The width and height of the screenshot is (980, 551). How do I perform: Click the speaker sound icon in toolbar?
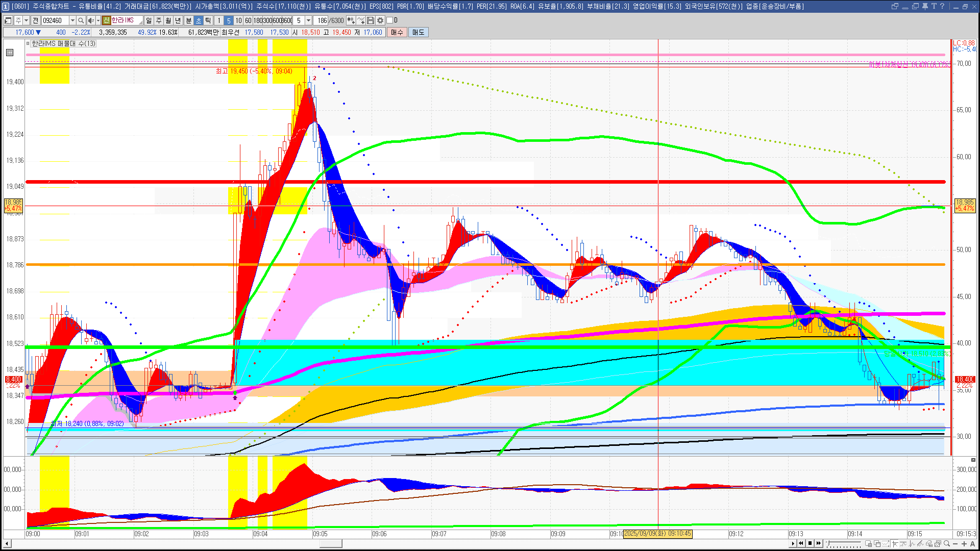[90, 20]
